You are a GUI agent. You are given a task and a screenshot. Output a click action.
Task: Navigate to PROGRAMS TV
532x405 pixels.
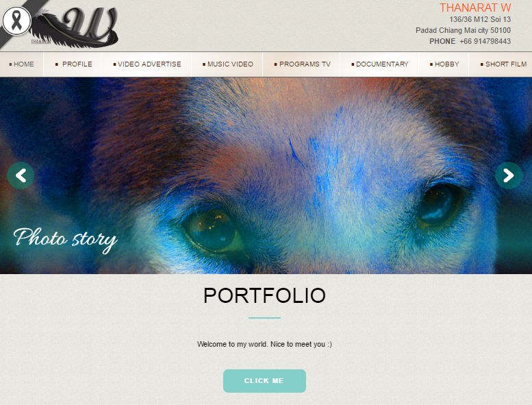click(302, 64)
